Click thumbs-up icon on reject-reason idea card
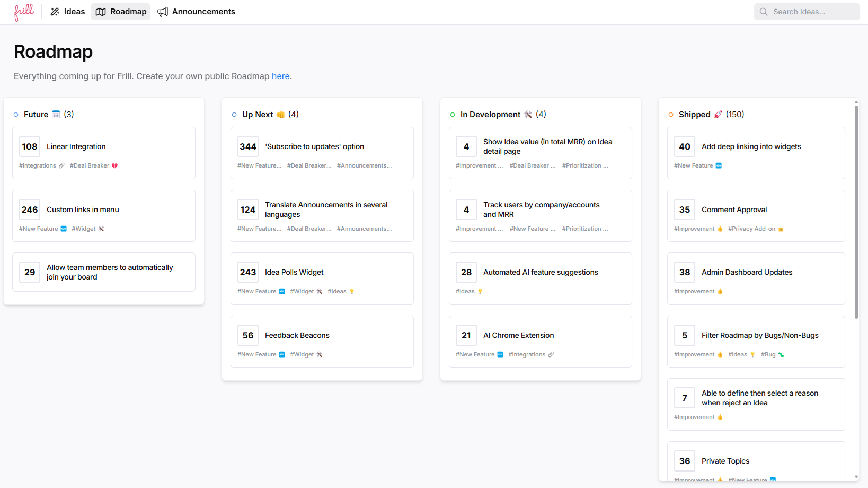Viewport: 868px width, 488px height. [720, 417]
